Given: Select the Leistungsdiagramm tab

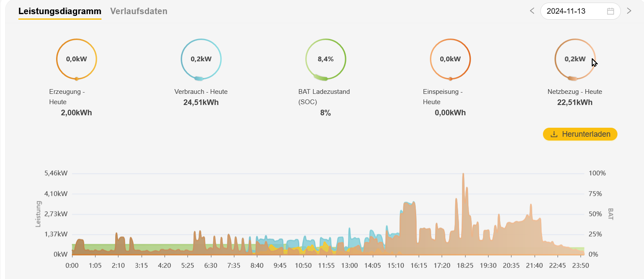Looking at the screenshot, I should point(60,11).
